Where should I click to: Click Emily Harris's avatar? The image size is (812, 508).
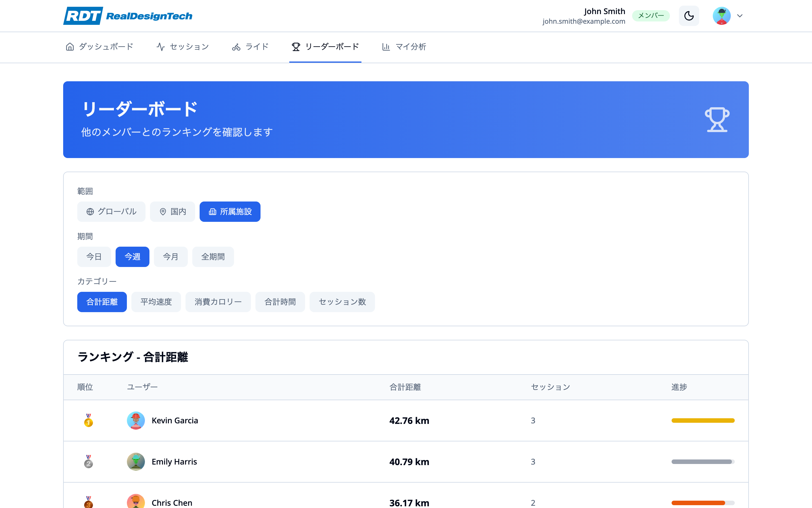pos(136,462)
